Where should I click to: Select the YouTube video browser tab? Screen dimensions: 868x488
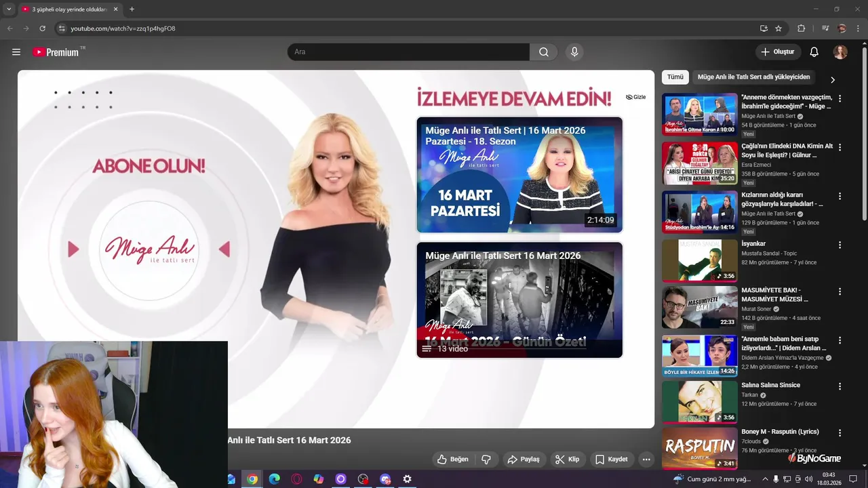coord(70,9)
